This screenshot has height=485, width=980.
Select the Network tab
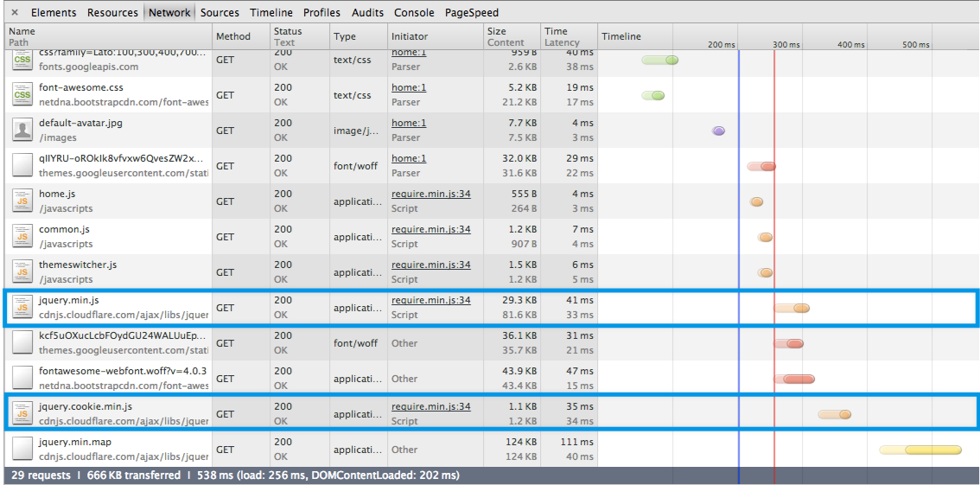(169, 12)
